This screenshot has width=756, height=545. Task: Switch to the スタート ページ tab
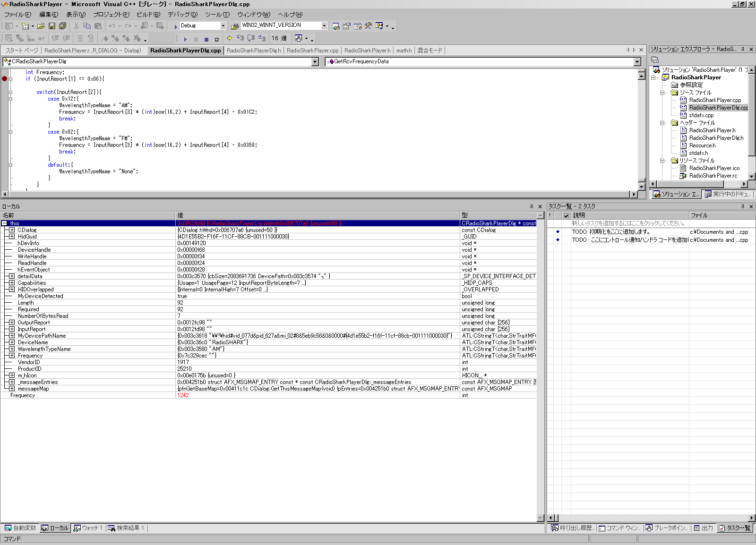(22, 51)
